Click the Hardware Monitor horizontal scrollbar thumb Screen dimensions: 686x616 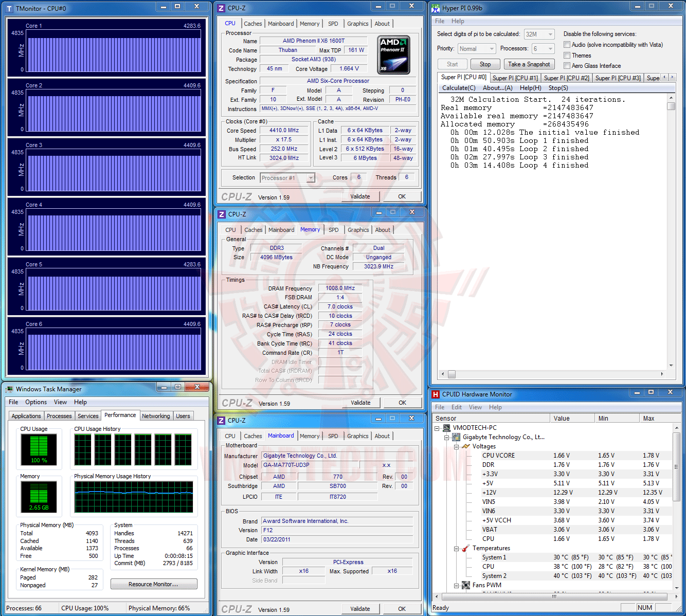click(554, 596)
